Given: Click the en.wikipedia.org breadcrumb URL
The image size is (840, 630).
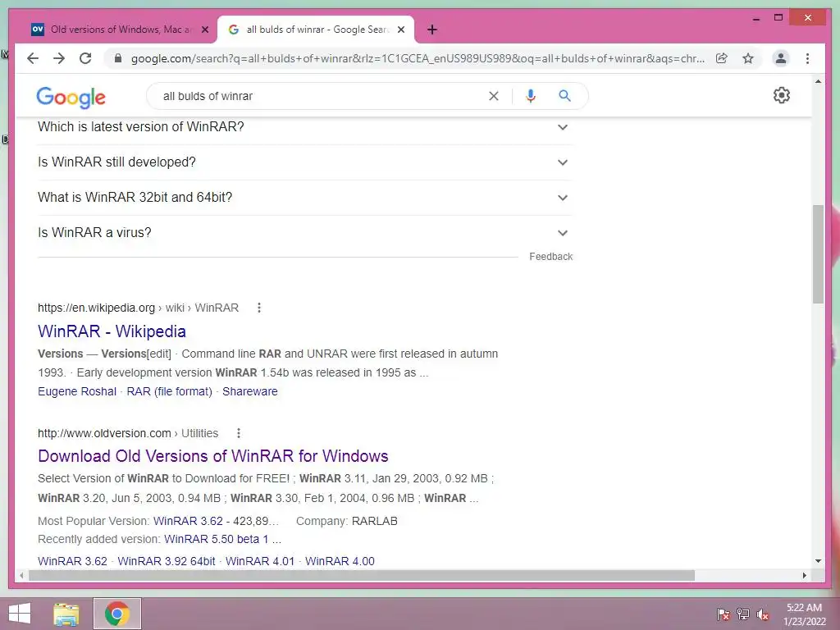Looking at the screenshot, I should [x=138, y=308].
